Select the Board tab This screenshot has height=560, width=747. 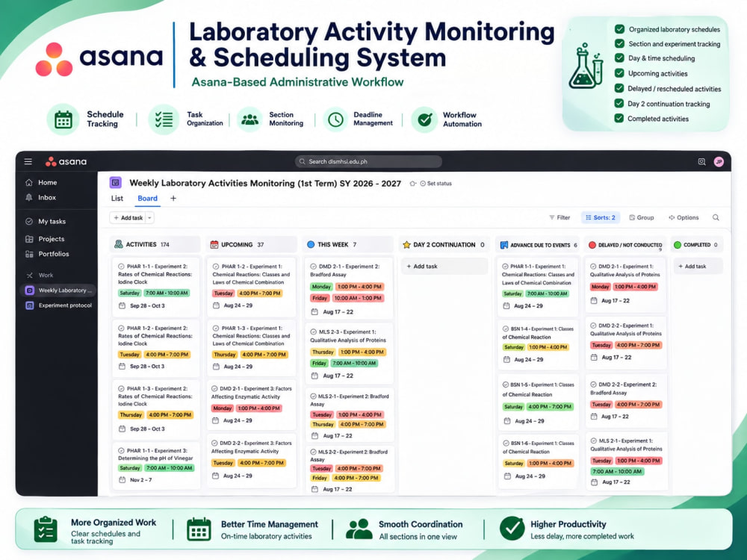pos(147,199)
